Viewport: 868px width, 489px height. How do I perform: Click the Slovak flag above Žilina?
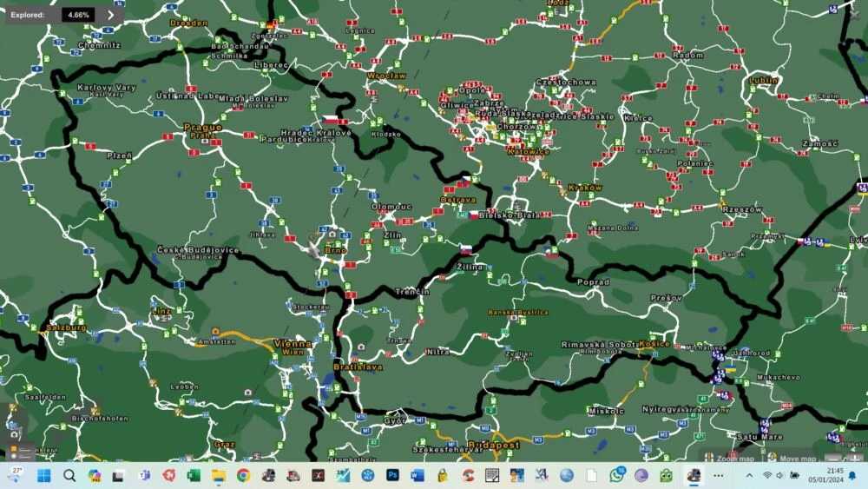tap(466, 250)
